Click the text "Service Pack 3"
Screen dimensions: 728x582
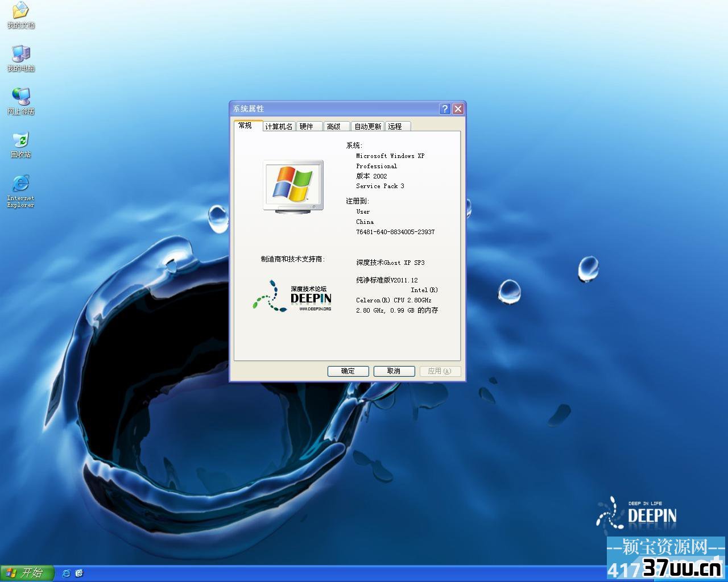click(x=380, y=186)
